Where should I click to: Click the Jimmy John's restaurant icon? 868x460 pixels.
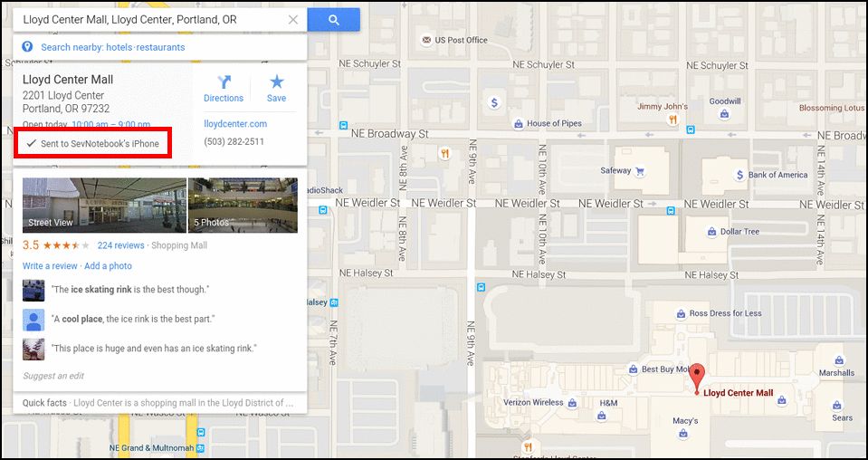click(672, 120)
